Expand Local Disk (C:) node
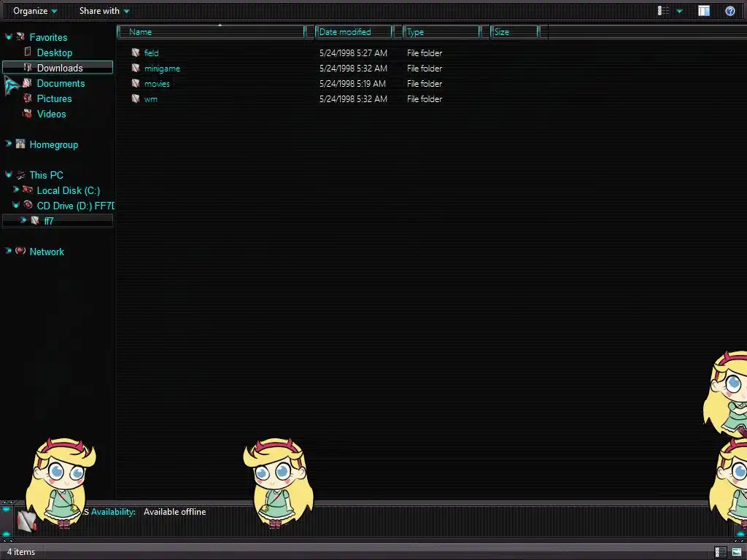This screenshot has width=747, height=560. (x=16, y=190)
